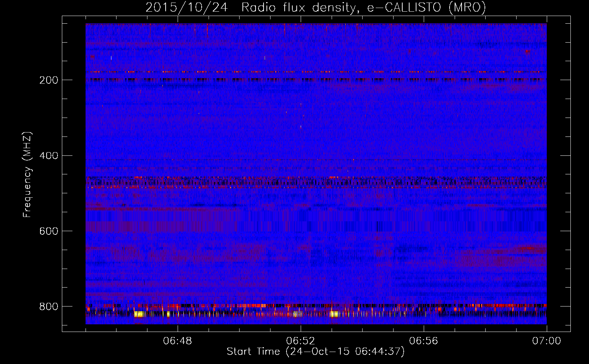Click the 800 frequency tick label
The image size is (589, 364).
[x=48, y=306]
